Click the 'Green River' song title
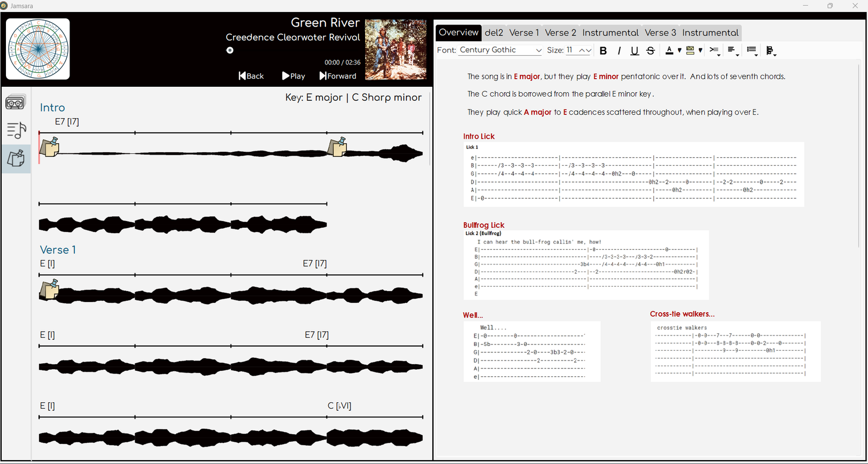This screenshot has width=868, height=464. pos(325,23)
